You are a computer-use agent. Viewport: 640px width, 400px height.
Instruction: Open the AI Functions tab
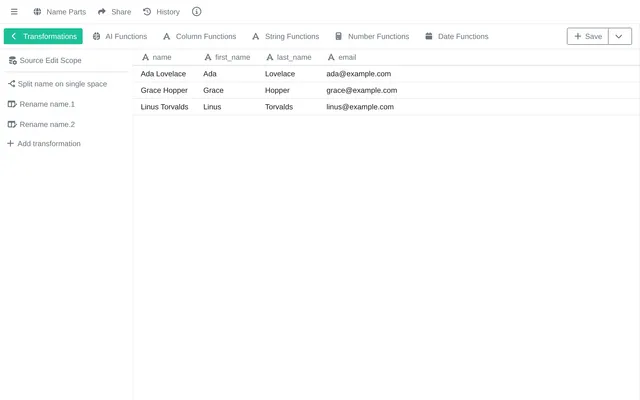point(120,36)
